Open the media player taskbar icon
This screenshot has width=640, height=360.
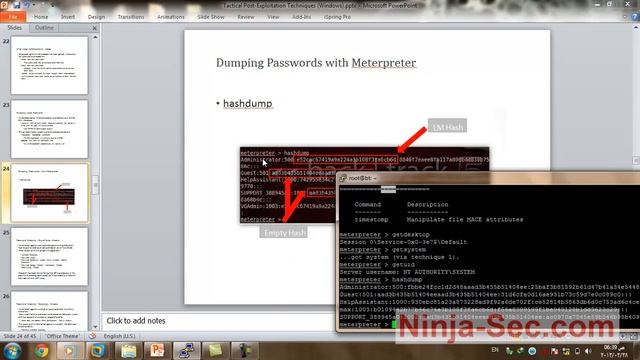coord(69,351)
